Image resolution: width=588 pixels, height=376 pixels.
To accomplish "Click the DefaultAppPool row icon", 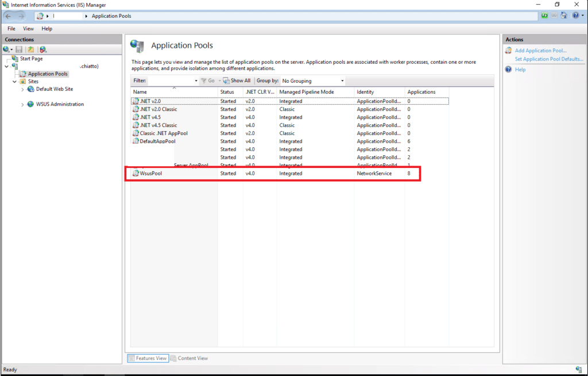I will click(x=136, y=141).
